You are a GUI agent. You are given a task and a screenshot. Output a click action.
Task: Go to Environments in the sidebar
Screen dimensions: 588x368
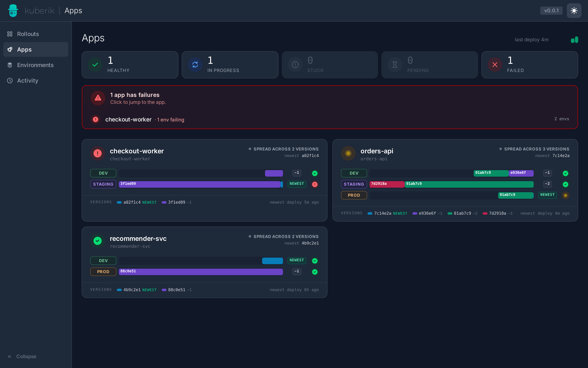click(36, 65)
